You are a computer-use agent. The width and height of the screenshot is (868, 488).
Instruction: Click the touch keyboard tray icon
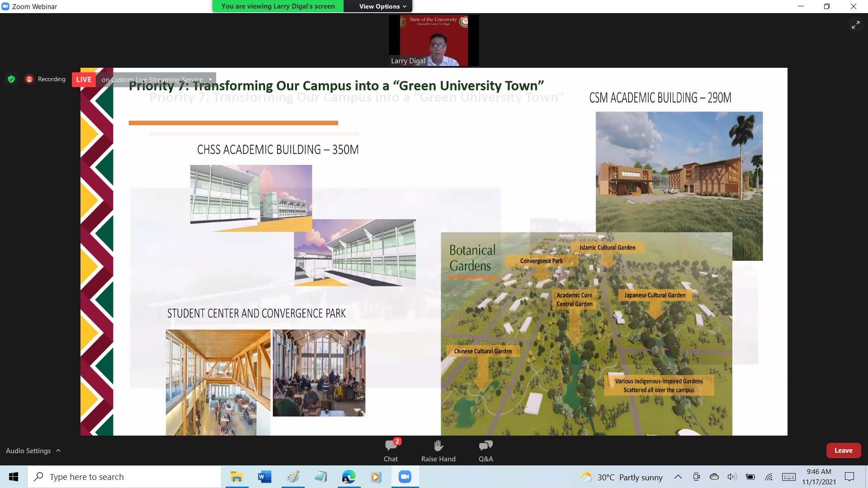pyautogui.click(x=789, y=477)
